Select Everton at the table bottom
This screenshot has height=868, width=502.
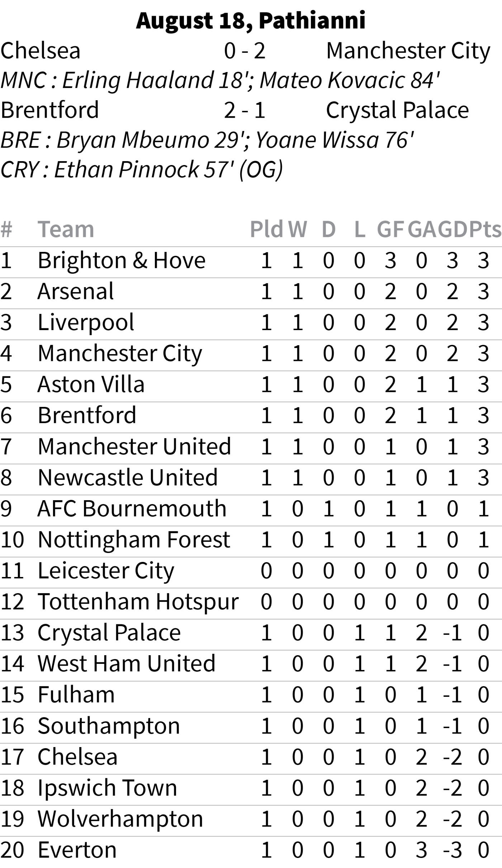77,850
